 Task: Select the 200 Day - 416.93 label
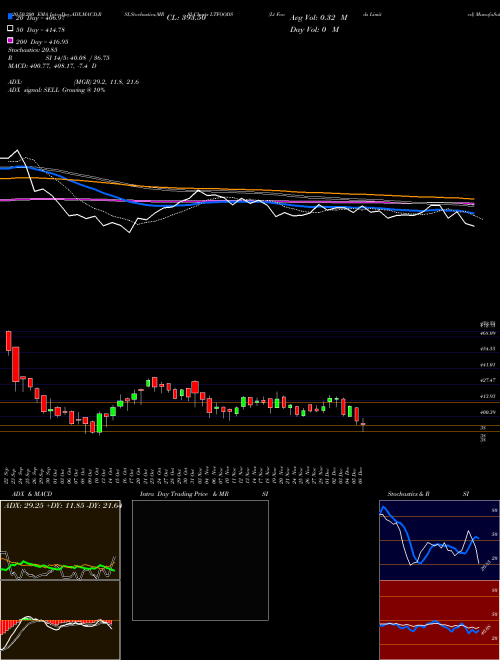point(42,41)
